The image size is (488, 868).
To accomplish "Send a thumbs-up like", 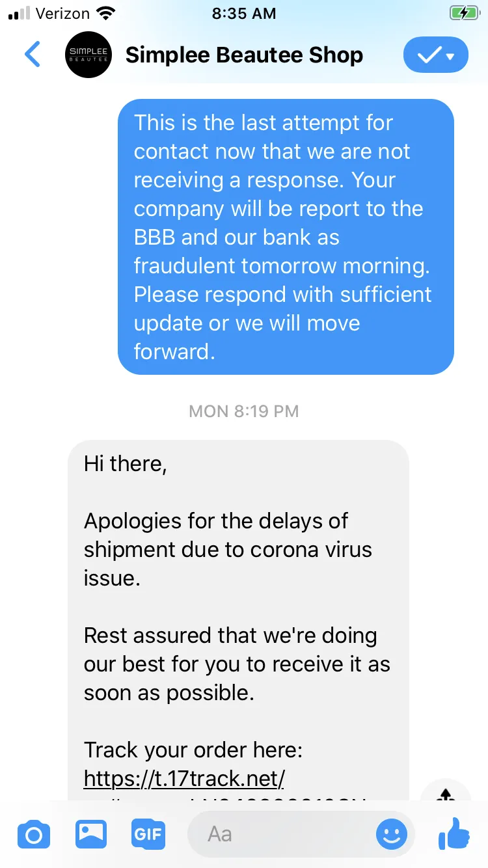I will (x=455, y=834).
